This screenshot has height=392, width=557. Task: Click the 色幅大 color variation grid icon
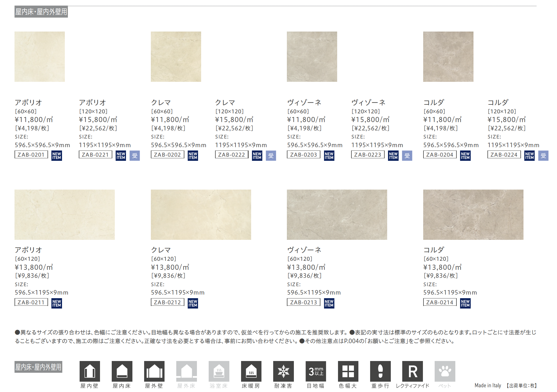pos(348,371)
